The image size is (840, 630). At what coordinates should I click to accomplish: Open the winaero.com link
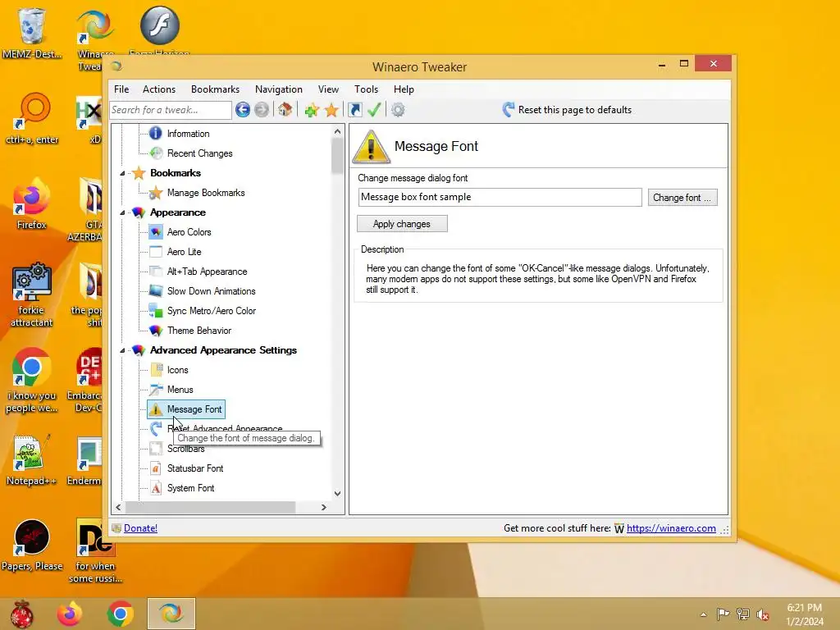pyautogui.click(x=671, y=528)
